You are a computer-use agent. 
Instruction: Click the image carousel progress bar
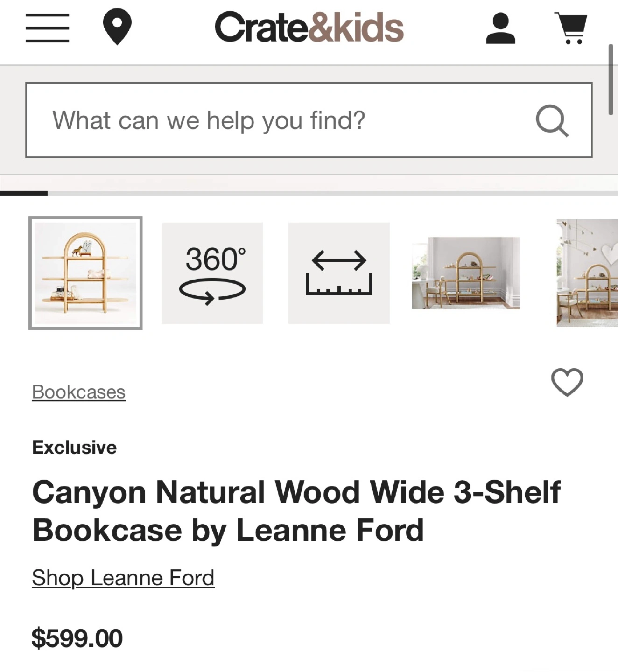[x=309, y=193]
